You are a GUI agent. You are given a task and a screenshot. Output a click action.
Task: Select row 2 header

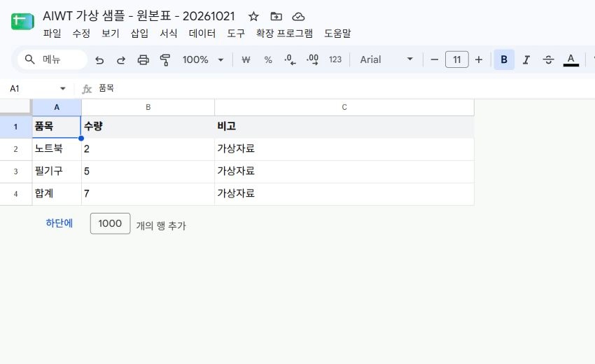15,149
